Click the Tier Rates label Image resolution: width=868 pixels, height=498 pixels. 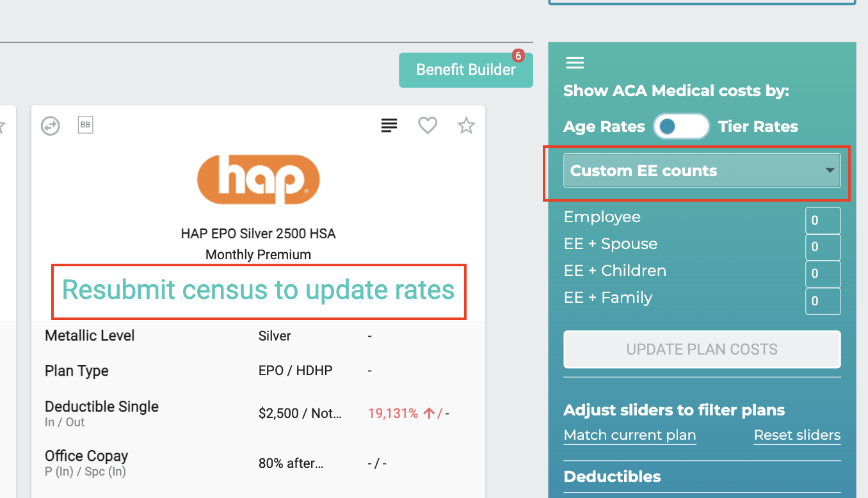pyautogui.click(x=758, y=127)
